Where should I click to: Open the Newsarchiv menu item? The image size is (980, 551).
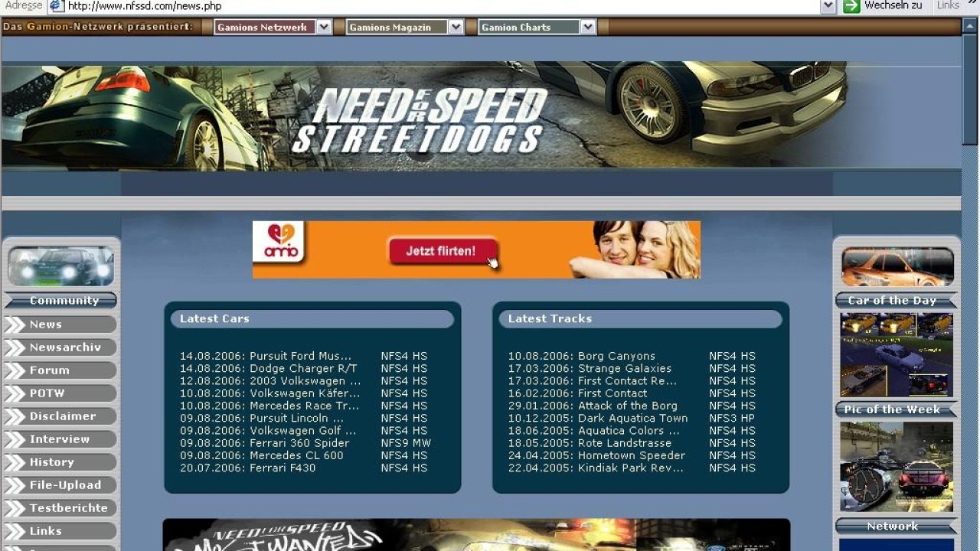tap(65, 347)
